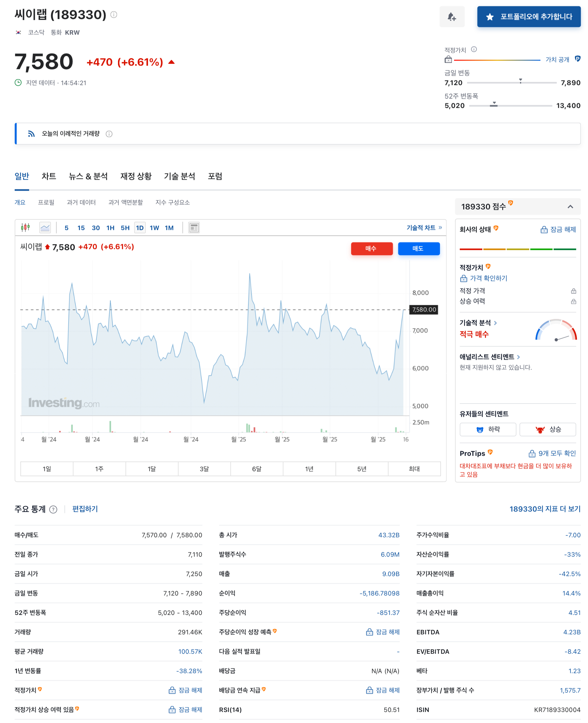Switch to the 뉴스 & 분석 tab
Screen dimensions: 588x723
[88, 176]
